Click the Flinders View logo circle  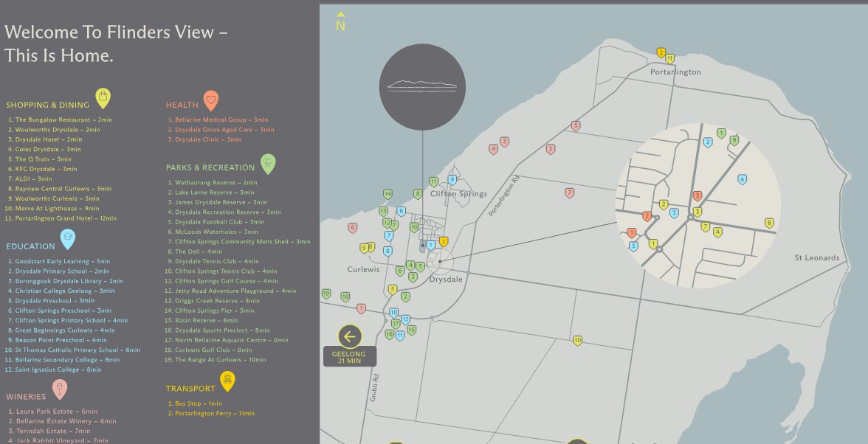tap(422, 86)
